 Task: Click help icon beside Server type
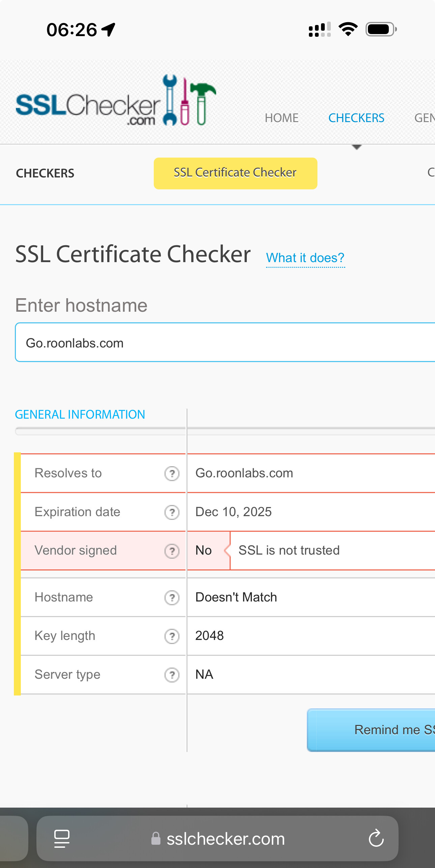[x=172, y=675]
